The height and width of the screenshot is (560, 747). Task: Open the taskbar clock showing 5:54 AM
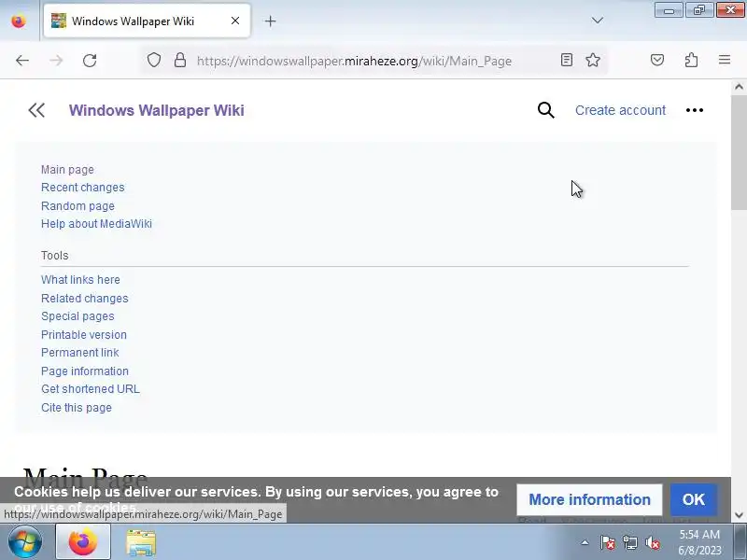point(699,542)
